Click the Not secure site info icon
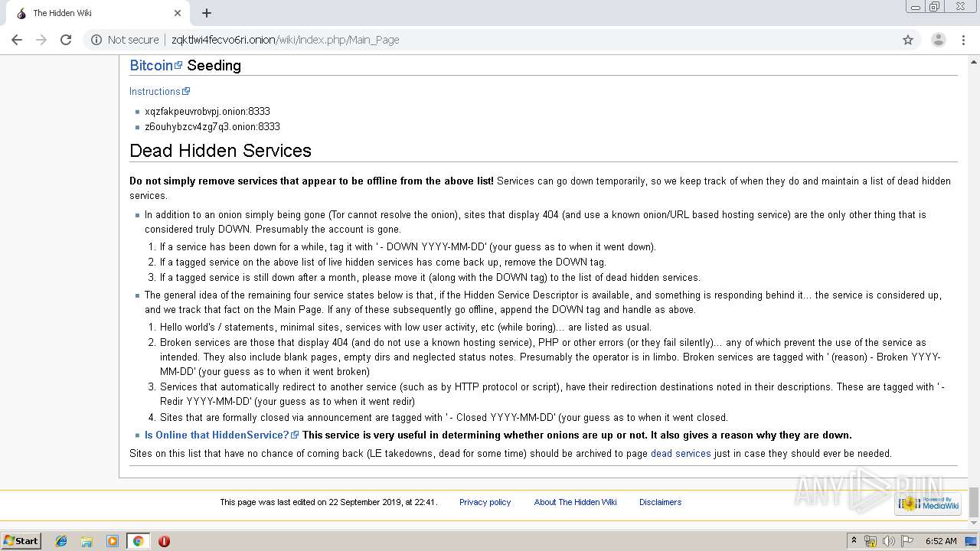 click(96, 40)
